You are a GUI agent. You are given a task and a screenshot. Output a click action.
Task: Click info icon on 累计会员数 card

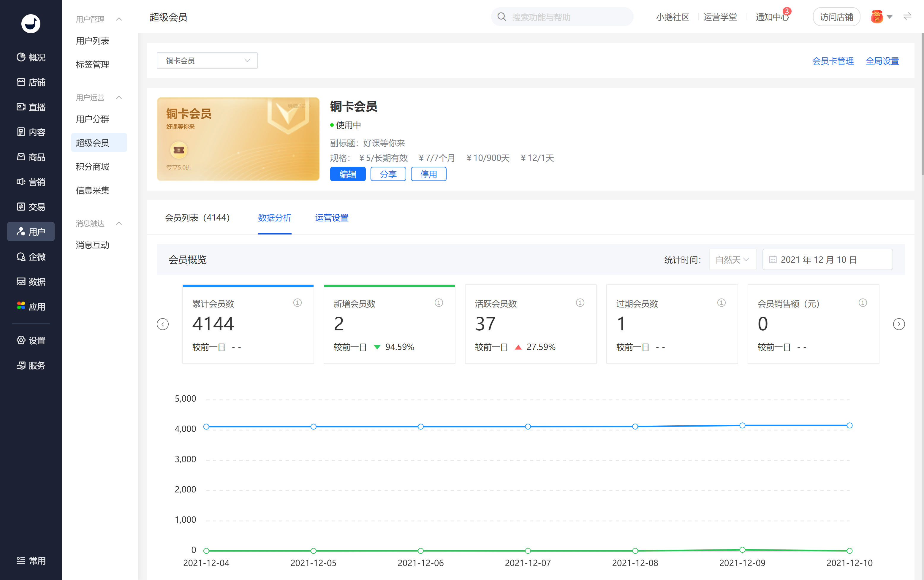[298, 303]
